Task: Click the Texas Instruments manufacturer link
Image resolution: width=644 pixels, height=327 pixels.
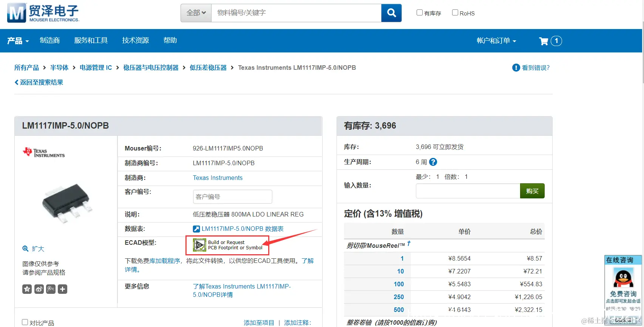Action: click(x=218, y=178)
